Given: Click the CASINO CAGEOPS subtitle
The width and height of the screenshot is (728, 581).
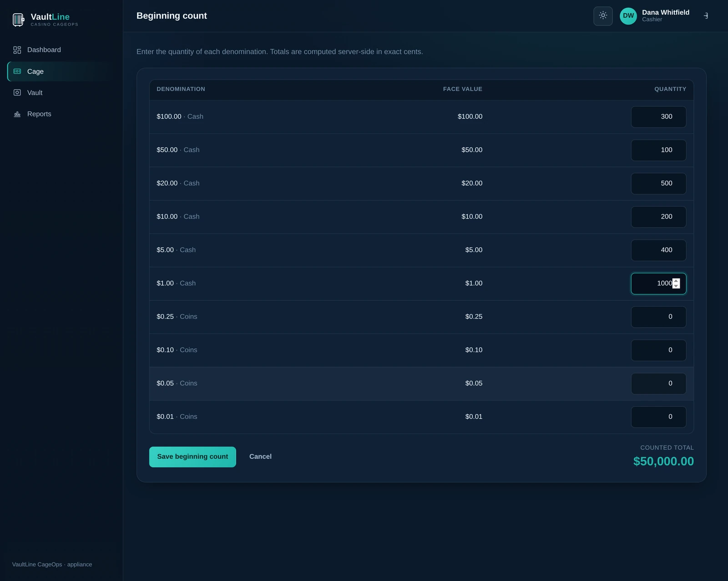Looking at the screenshot, I should 55,25.
